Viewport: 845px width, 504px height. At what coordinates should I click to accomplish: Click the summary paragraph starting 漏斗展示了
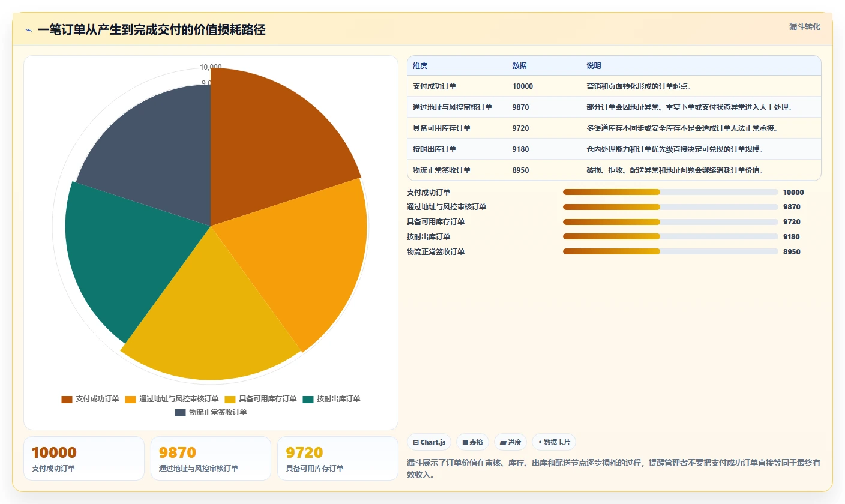(x=613, y=469)
